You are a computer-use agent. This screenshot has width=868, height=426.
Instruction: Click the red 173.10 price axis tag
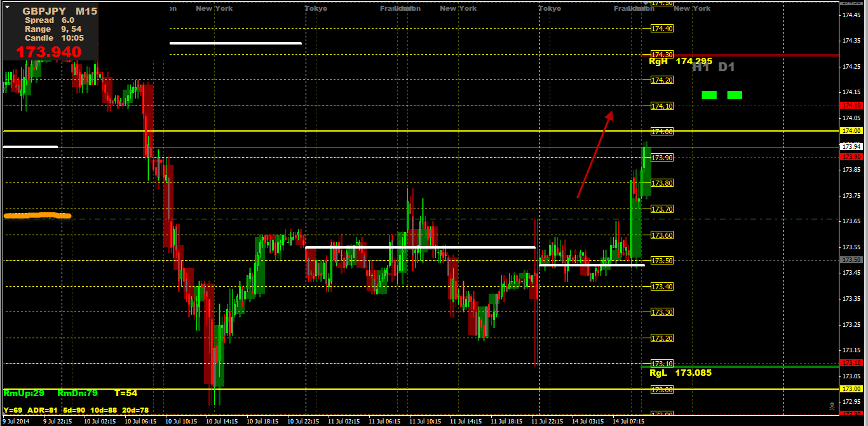851,362
